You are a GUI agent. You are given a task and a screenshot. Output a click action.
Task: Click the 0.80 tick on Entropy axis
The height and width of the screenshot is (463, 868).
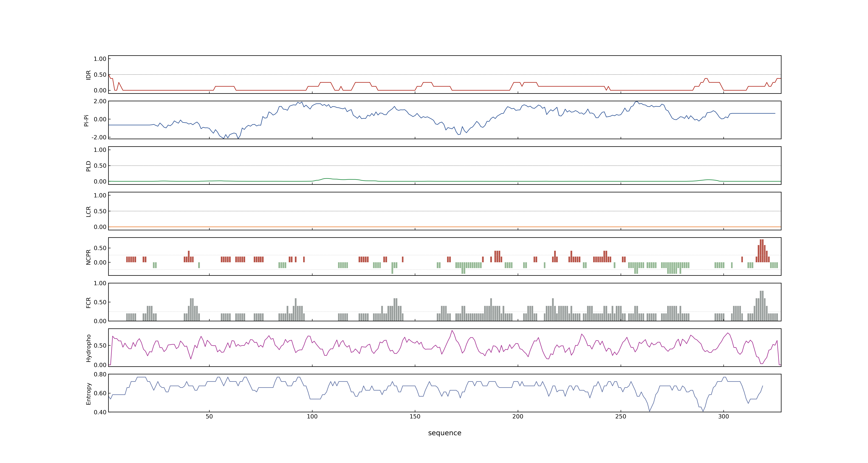point(100,374)
